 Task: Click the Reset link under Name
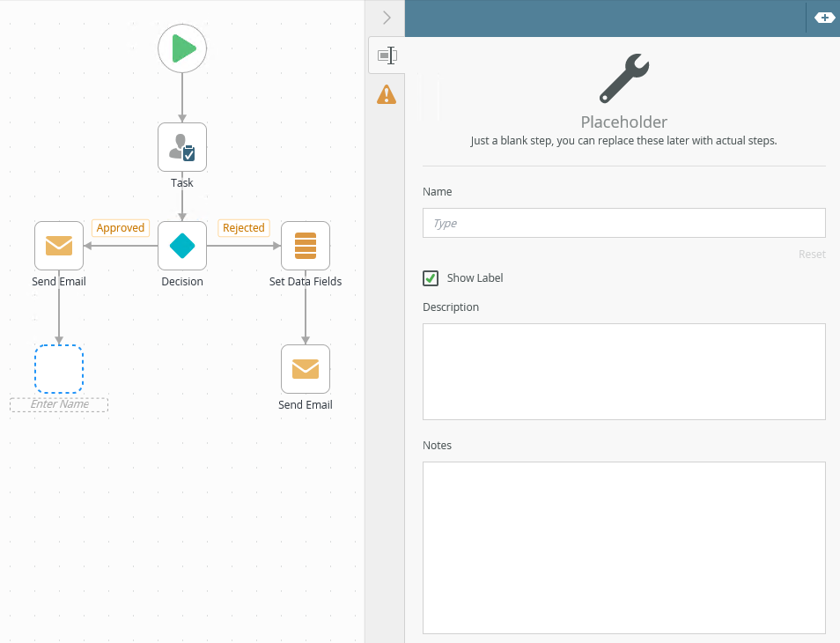point(811,255)
